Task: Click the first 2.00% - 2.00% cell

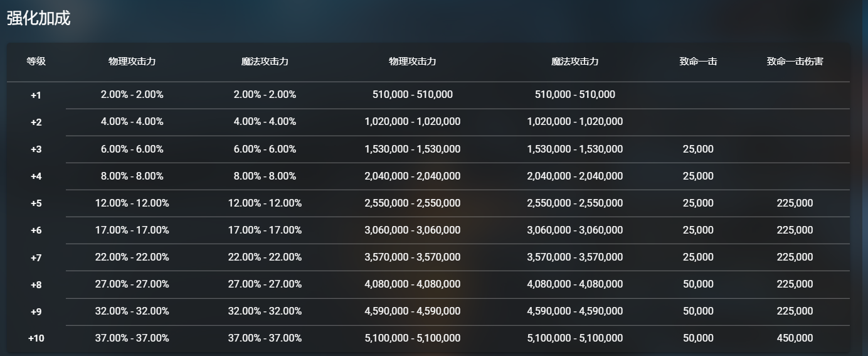Action: (132, 95)
